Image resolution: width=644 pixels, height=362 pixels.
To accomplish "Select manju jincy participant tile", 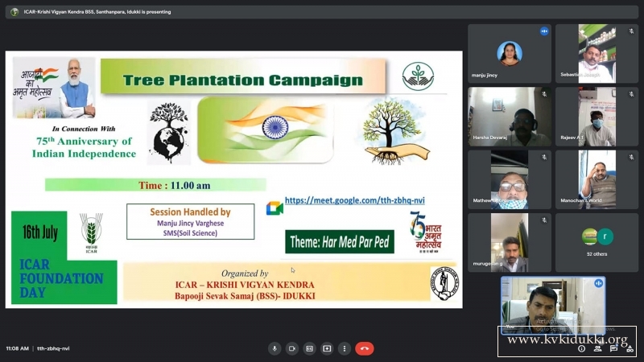I will (509, 53).
